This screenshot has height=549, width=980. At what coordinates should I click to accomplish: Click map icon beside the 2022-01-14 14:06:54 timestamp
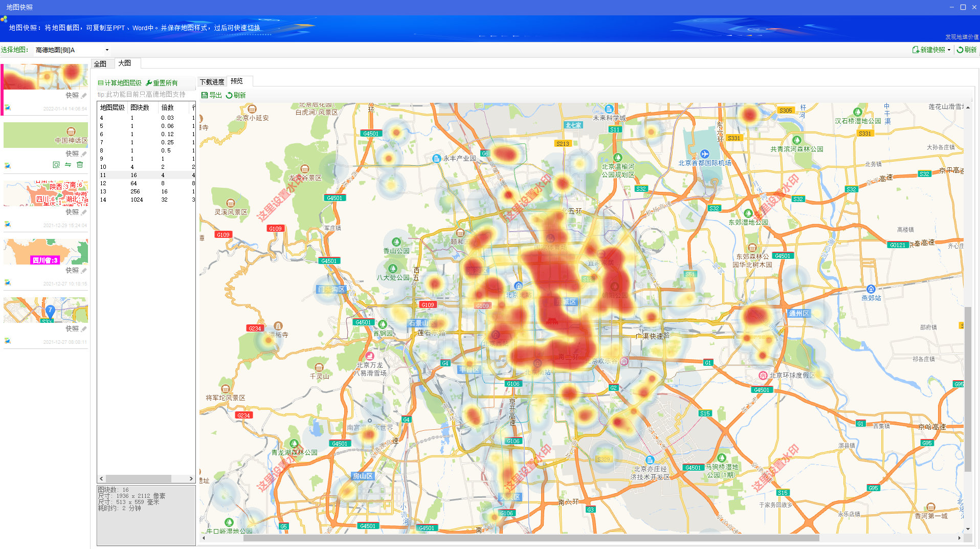[8, 108]
